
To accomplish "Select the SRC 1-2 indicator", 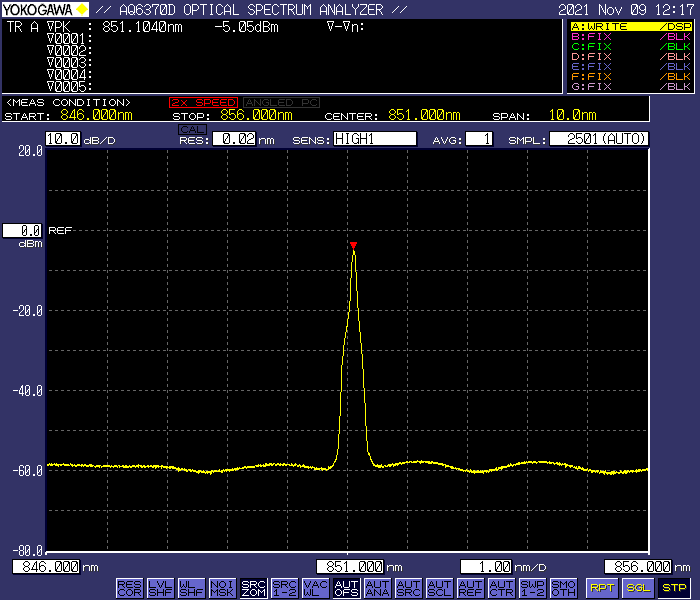I will [x=284, y=588].
